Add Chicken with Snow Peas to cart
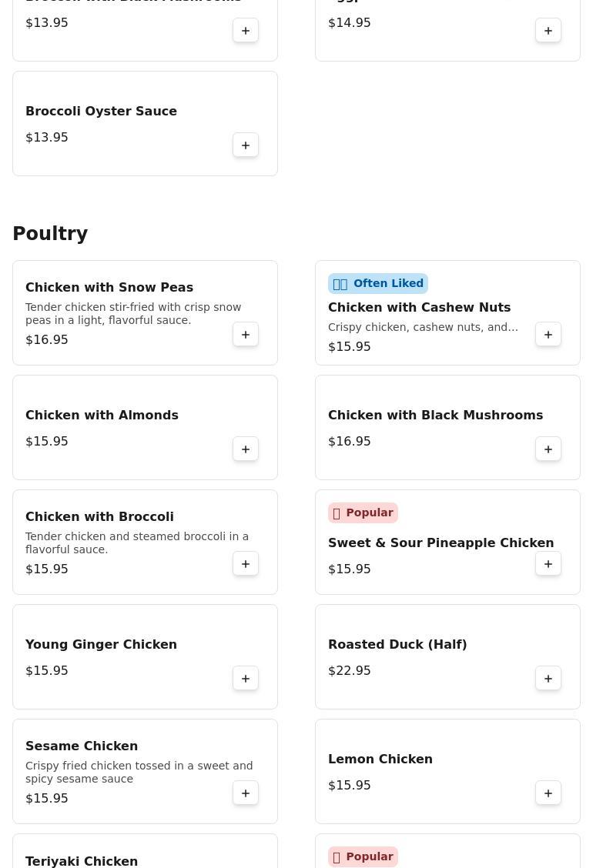The height and width of the screenshot is (868, 593). click(246, 335)
